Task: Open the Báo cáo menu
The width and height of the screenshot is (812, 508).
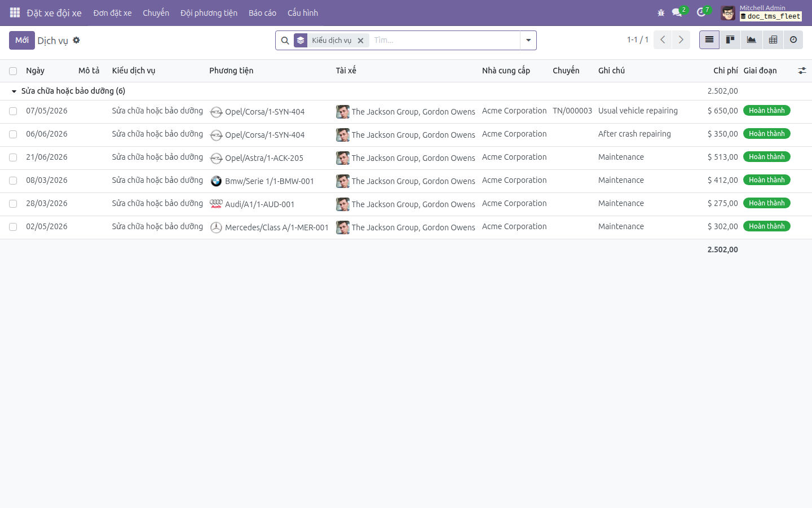Action: point(262,12)
